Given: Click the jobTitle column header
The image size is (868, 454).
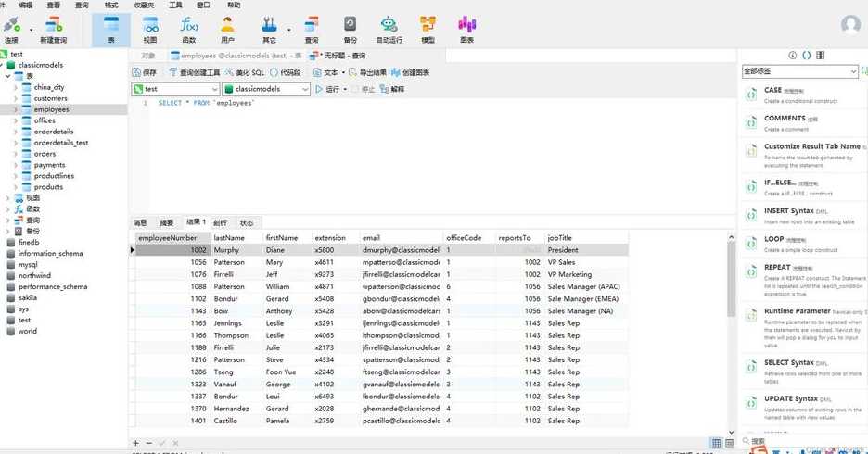Looking at the screenshot, I should [x=586, y=238].
